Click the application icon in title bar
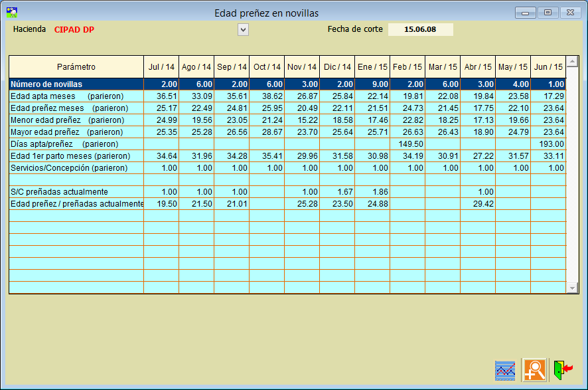This screenshot has height=390, width=588. [11, 12]
